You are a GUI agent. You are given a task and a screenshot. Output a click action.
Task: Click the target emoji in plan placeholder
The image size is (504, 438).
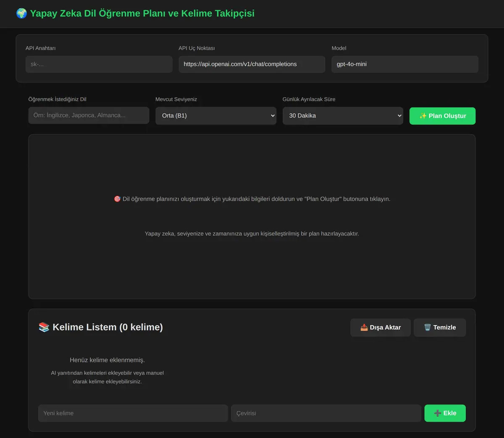click(x=117, y=199)
